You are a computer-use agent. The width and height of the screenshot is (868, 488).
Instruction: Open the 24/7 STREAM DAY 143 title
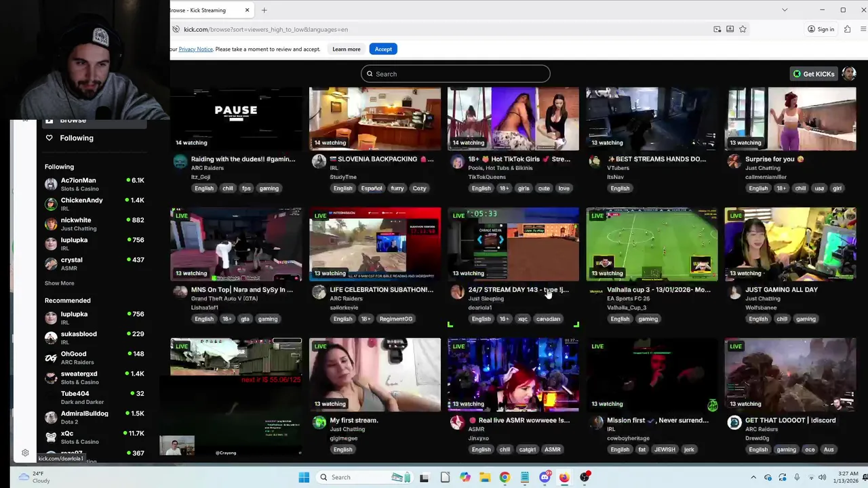518,289
